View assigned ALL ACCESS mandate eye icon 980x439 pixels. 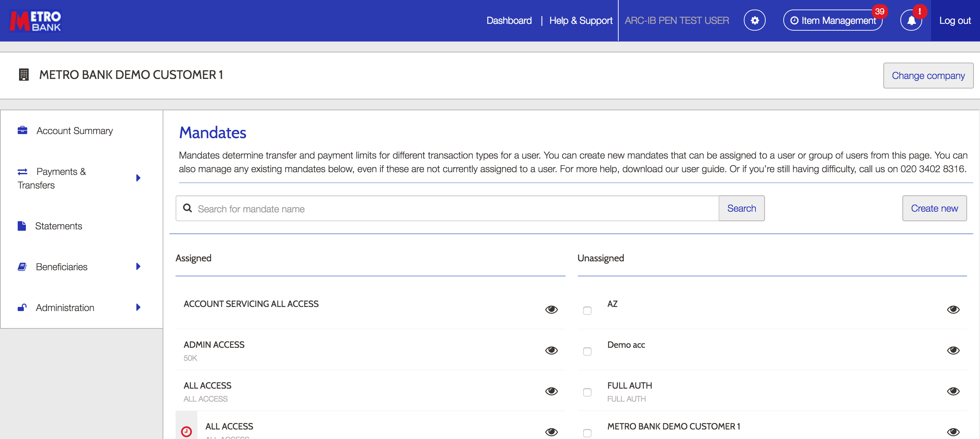[551, 391]
